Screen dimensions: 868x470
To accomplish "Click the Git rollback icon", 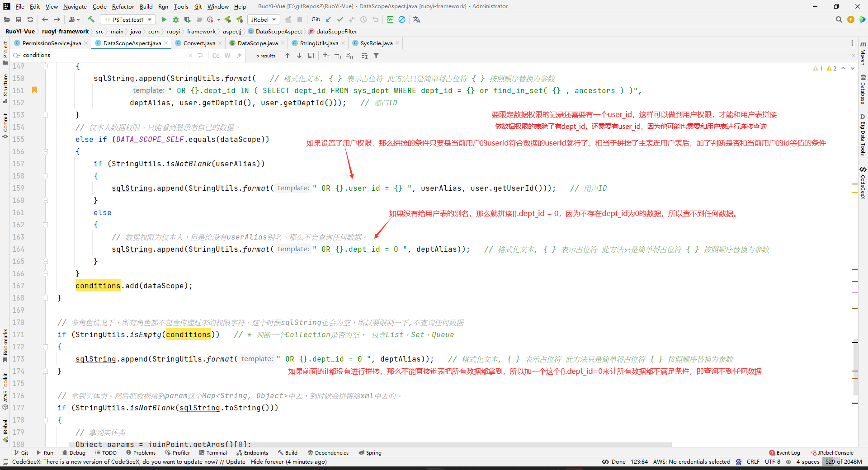I will tap(375, 19).
